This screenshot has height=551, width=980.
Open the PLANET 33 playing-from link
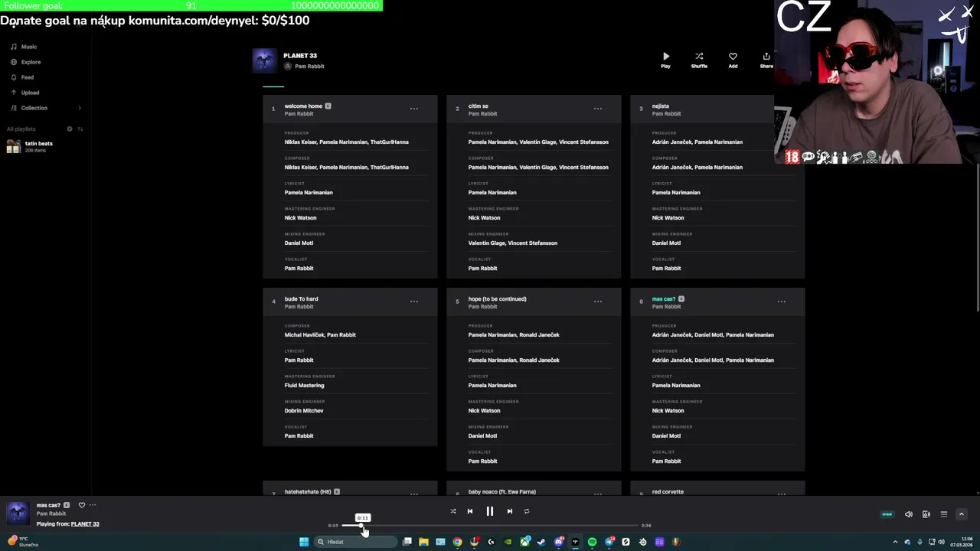tap(85, 524)
